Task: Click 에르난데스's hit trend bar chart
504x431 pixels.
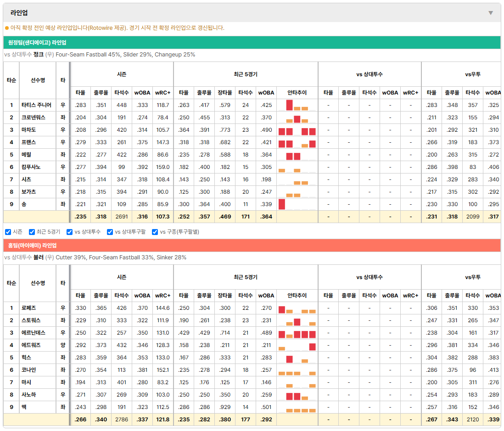Action: 297,333
